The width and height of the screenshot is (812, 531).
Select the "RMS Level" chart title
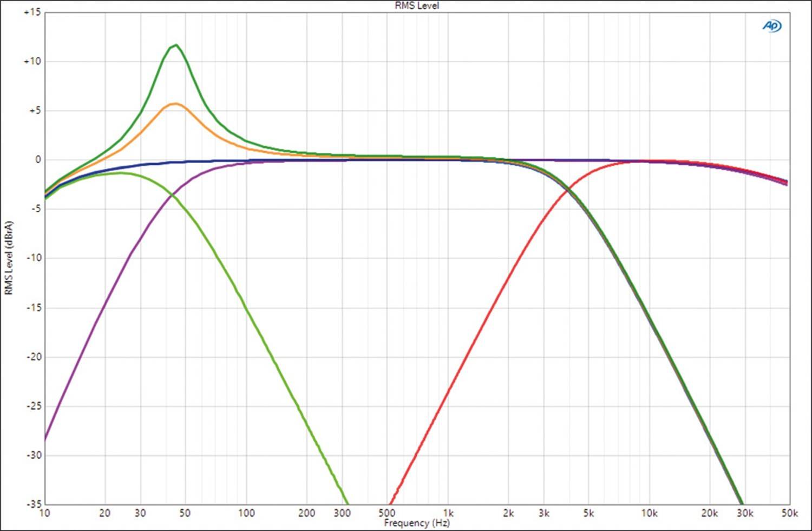(x=417, y=5)
